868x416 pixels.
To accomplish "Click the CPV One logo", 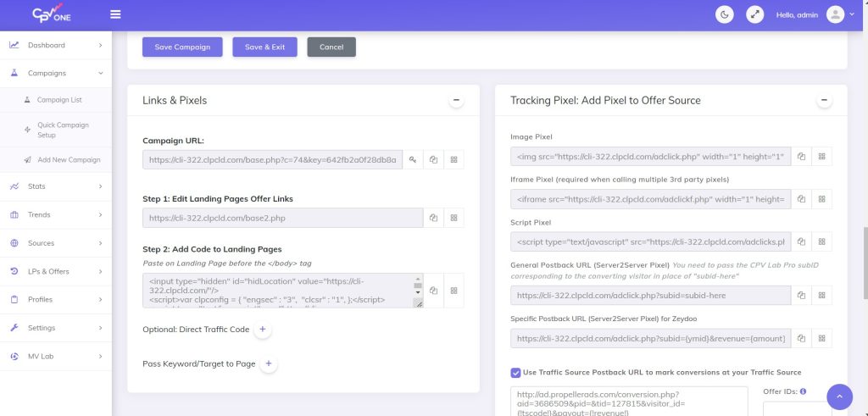I will click(x=52, y=14).
